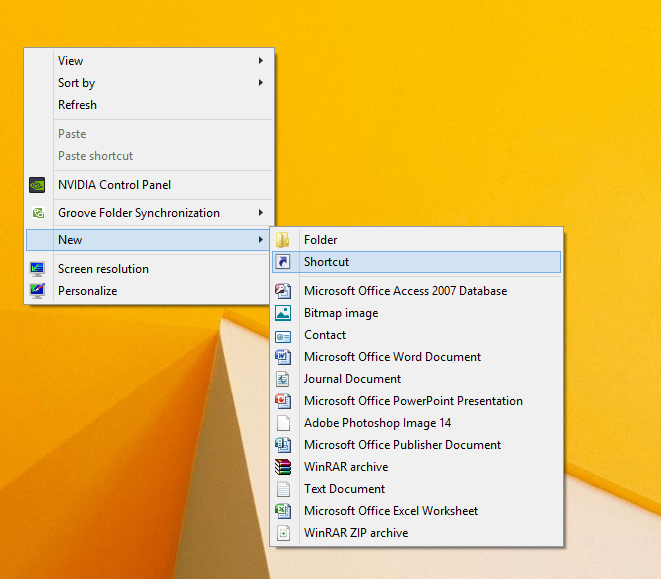Click the Excel Worksheet icon

point(283,511)
